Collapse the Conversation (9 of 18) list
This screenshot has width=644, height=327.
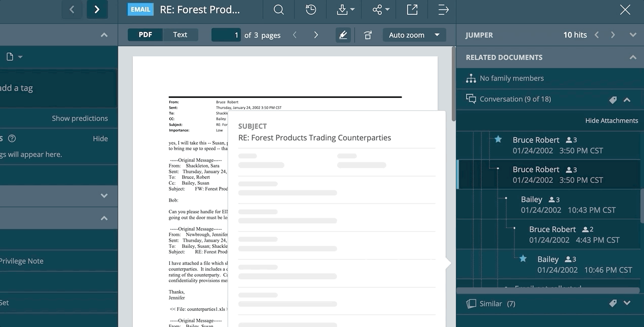(627, 100)
